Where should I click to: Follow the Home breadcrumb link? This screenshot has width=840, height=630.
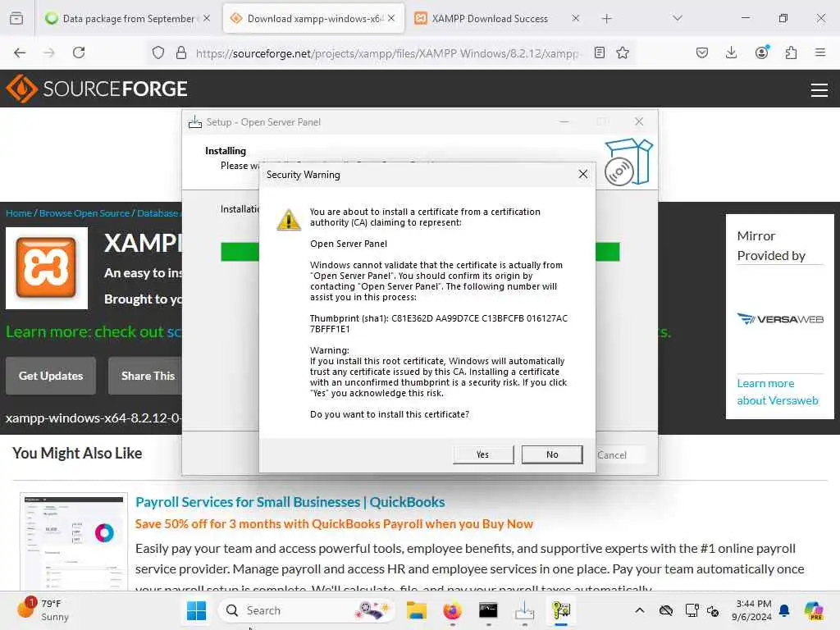[19, 213]
